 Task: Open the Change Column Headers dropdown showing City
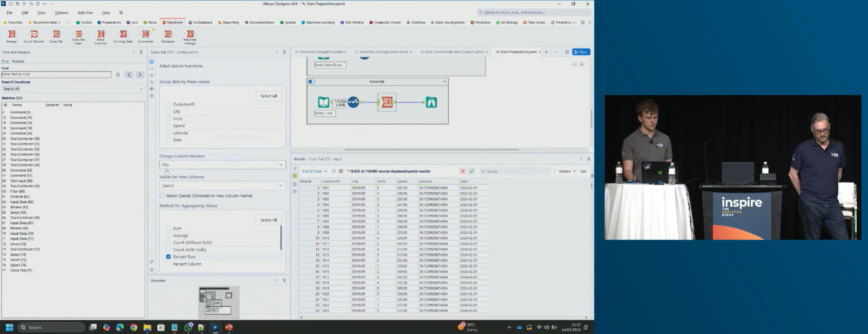pos(222,165)
